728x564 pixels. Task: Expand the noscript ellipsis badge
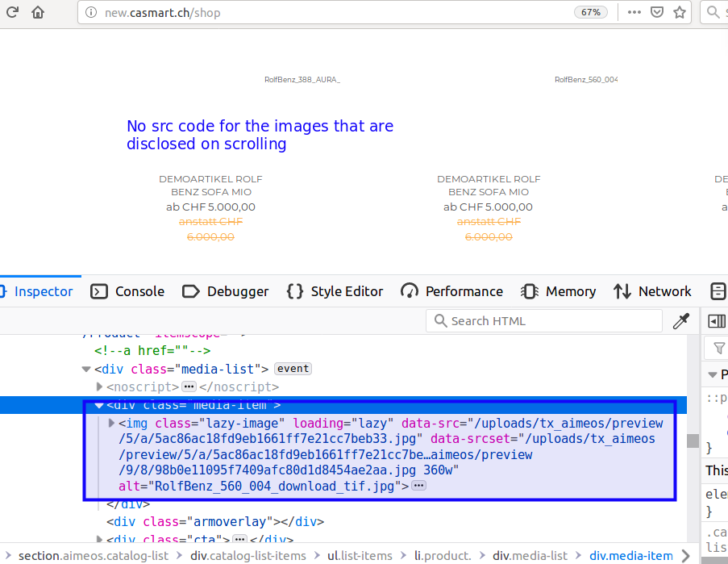(x=189, y=386)
